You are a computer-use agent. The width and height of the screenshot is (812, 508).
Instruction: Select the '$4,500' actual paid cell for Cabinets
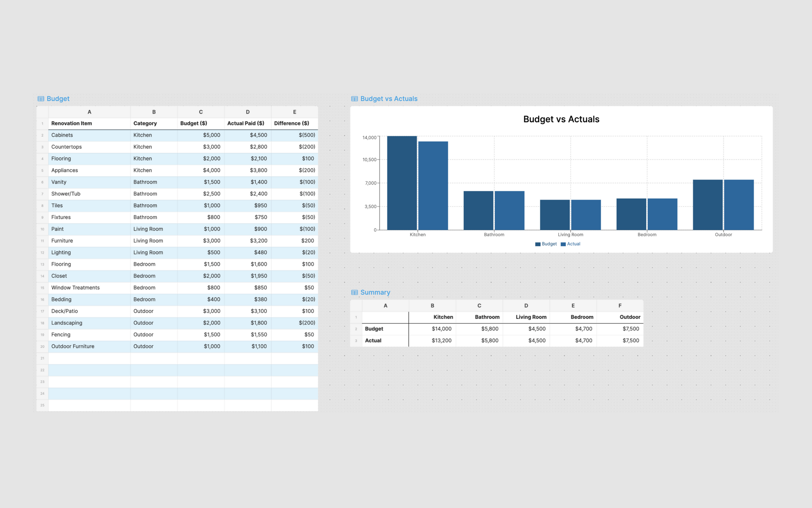pos(248,135)
